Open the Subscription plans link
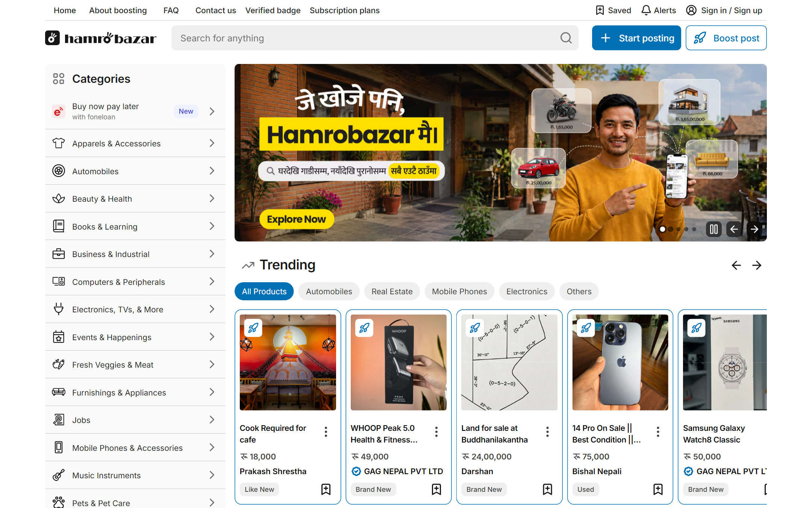 pos(345,11)
